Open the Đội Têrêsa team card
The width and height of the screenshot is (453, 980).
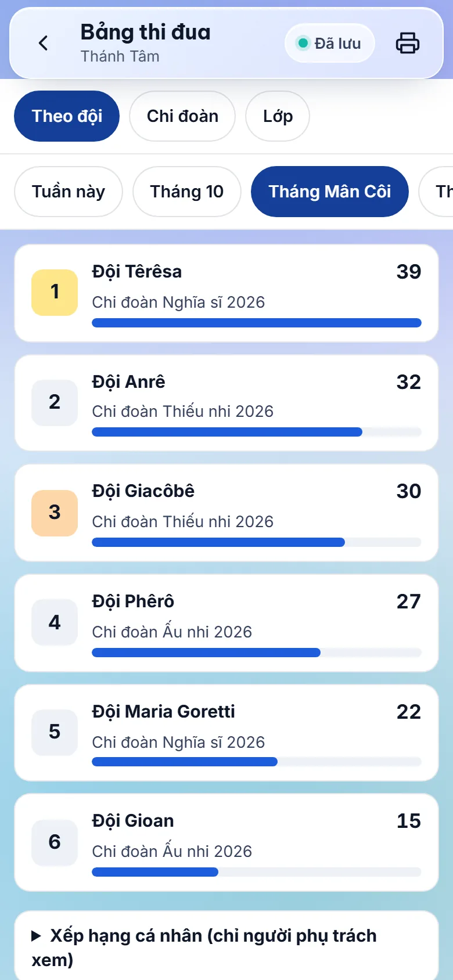point(227,293)
